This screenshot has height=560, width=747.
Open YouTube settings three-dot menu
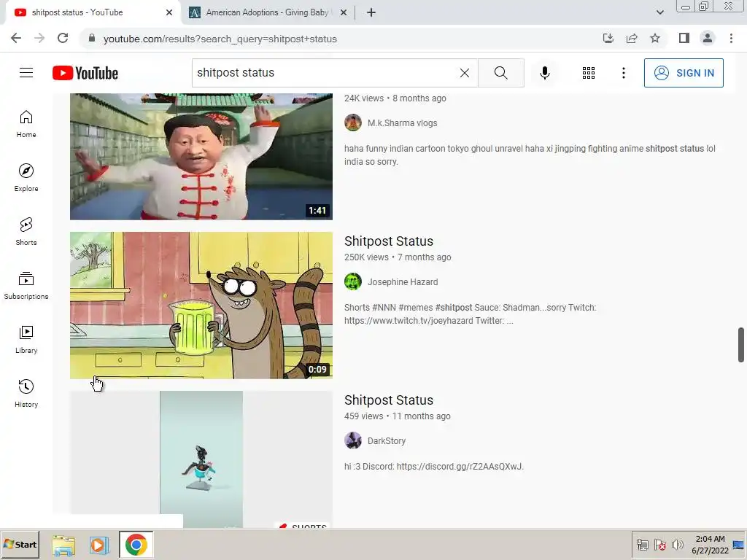[624, 73]
